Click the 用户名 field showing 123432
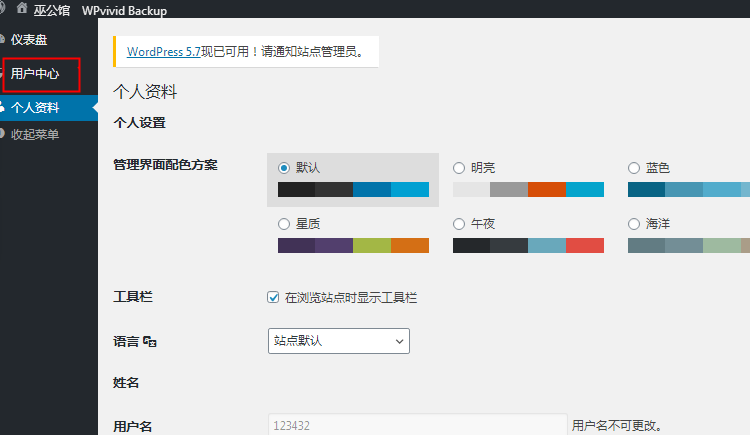 pos(416,426)
